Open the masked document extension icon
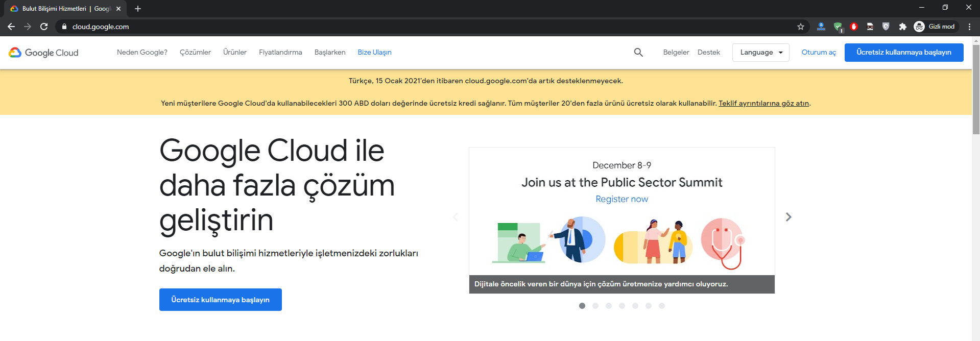The image size is (980, 341). coord(870,27)
